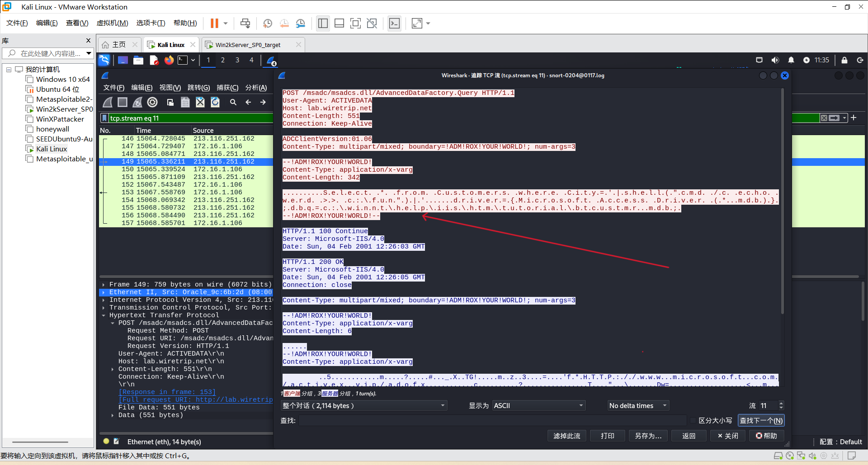Screen dimensions: 868x465
Task: Click the tcp.stream eq 11 display filter field
Action: [x=191, y=118]
